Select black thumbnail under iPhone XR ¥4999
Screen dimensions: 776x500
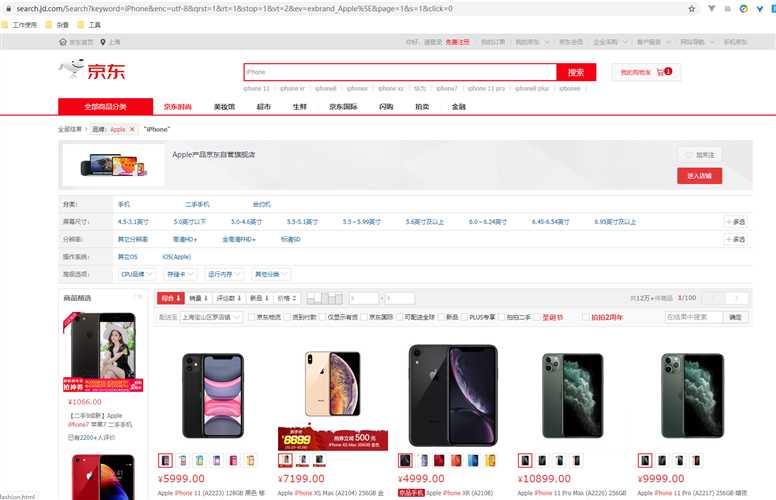click(405, 460)
